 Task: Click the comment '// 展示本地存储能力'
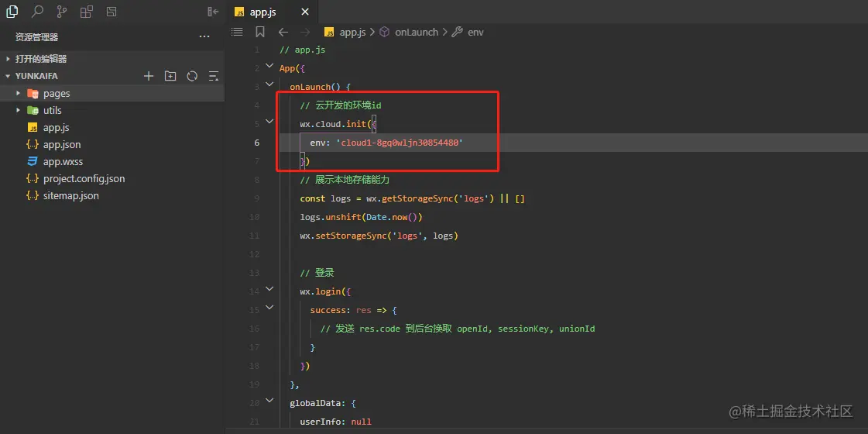pos(346,180)
